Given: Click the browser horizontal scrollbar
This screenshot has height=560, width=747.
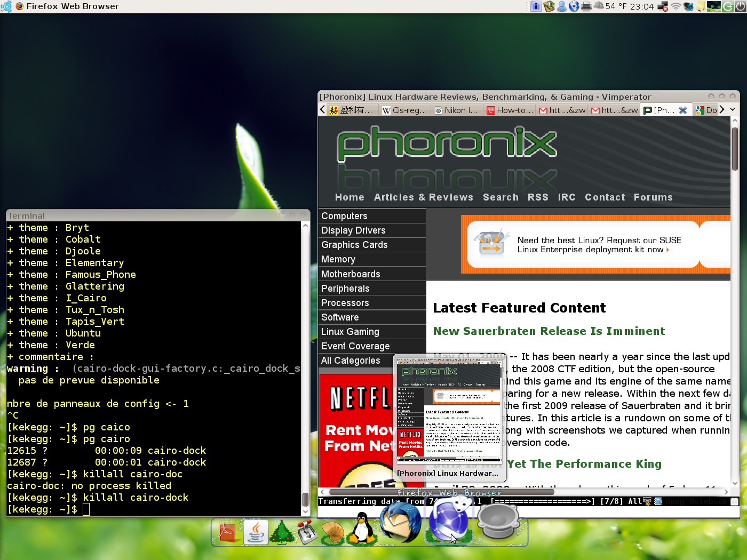Looking at the screenshot, I should click(x=441, y=492).
